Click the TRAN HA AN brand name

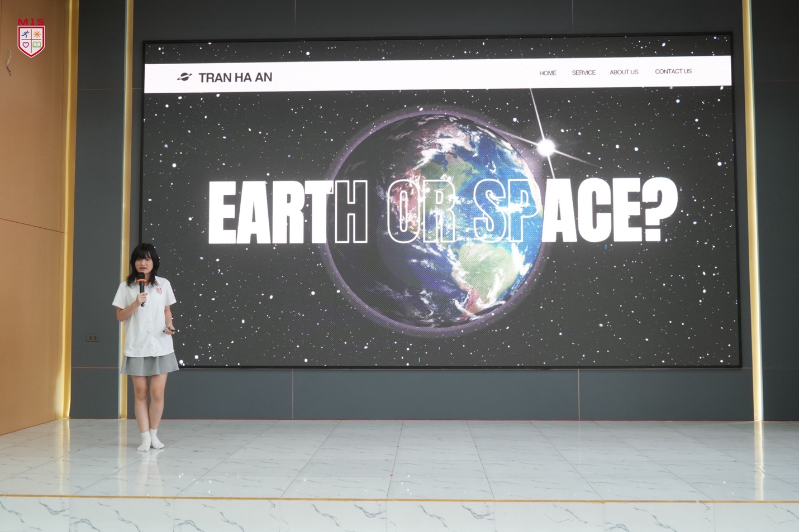pos(235,78)
